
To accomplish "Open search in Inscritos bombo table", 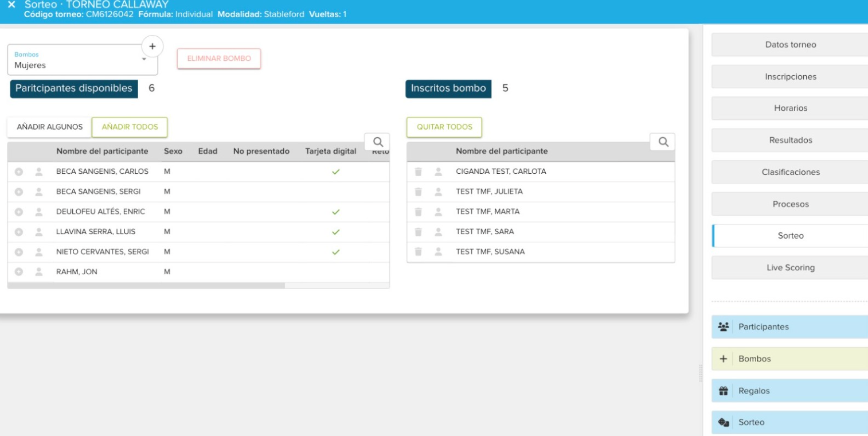I will coord(662,142).
